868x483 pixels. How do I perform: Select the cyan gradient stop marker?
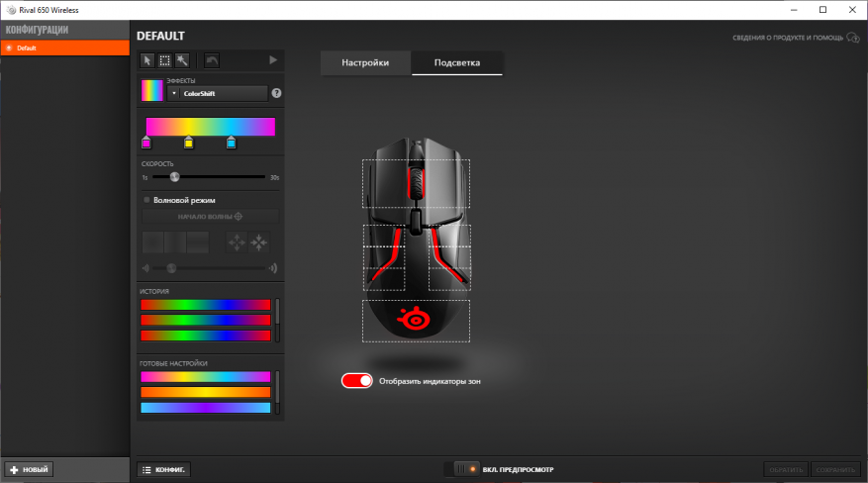click(231, 143)
